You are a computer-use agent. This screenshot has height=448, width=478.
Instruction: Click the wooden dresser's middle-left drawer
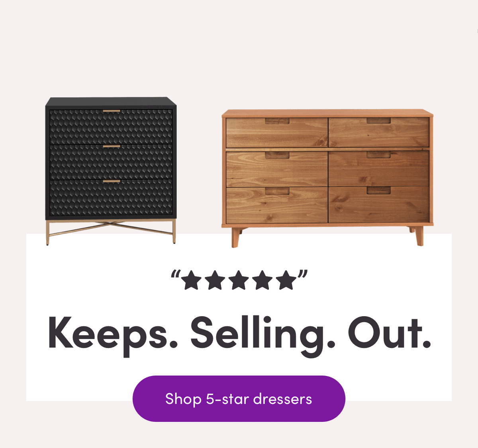[x=276, y=168]
